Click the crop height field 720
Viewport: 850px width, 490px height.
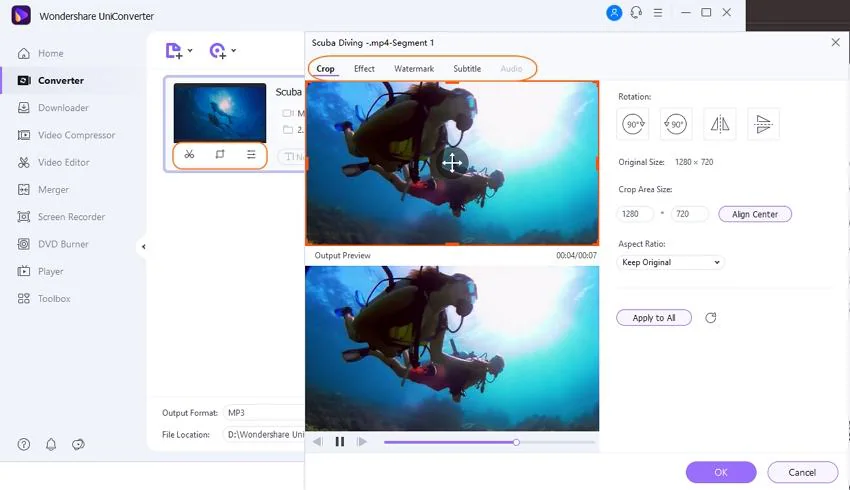(690, 214)
